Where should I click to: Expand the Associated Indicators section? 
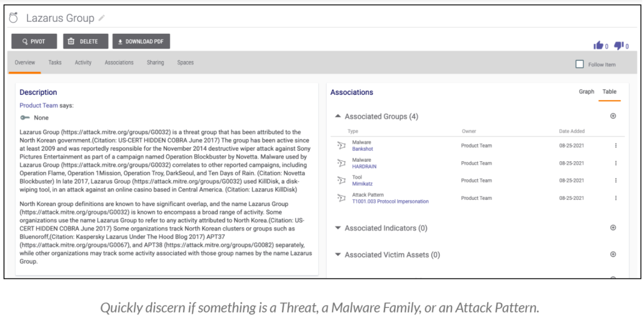(338, 228)
